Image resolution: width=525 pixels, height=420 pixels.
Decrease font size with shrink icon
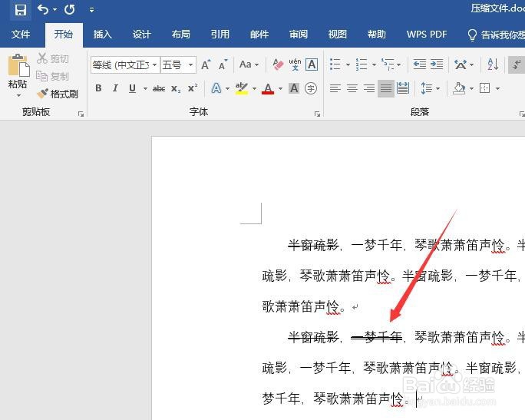(223, 64)
